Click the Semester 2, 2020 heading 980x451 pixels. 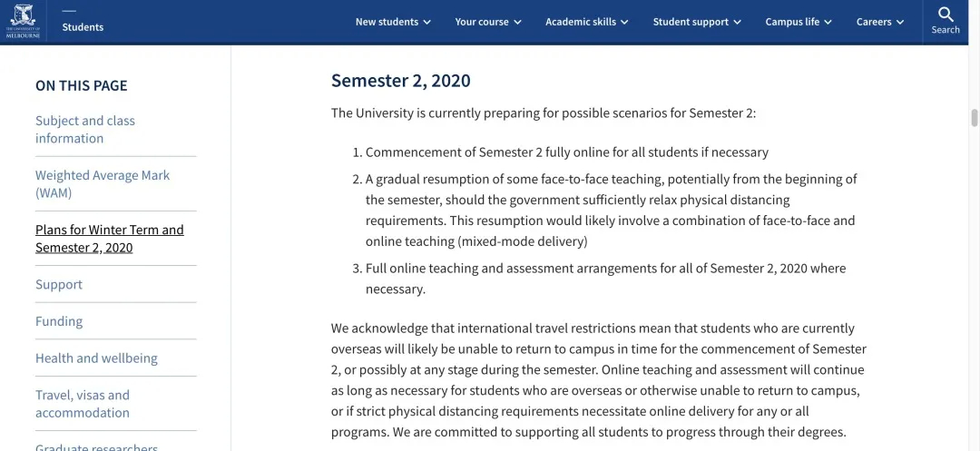[x=401, y=81]
